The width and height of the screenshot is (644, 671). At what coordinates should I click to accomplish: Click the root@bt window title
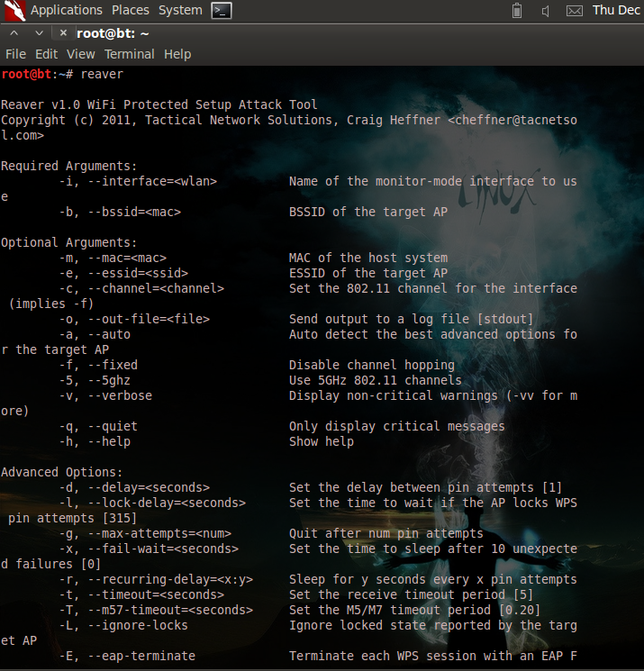(113, 33)
